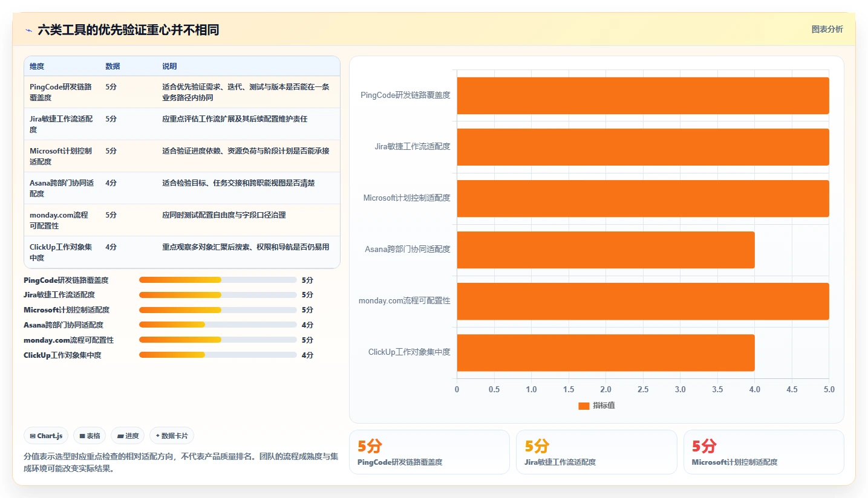Click the 数据 column header
868x498 pixels.
pos(113,66)
